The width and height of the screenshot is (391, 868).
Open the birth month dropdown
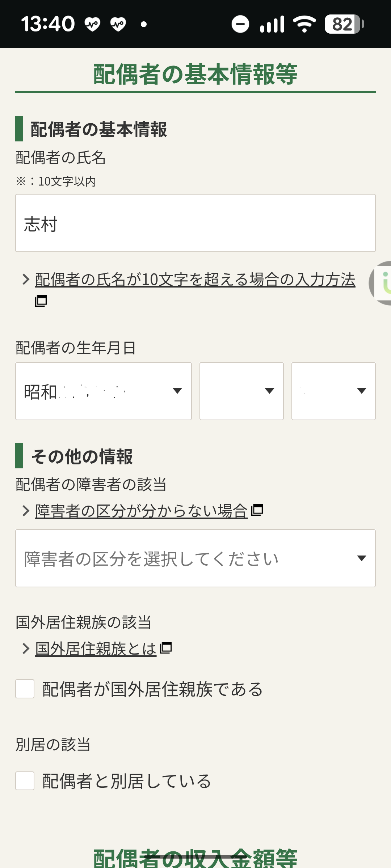pos(241,391)
